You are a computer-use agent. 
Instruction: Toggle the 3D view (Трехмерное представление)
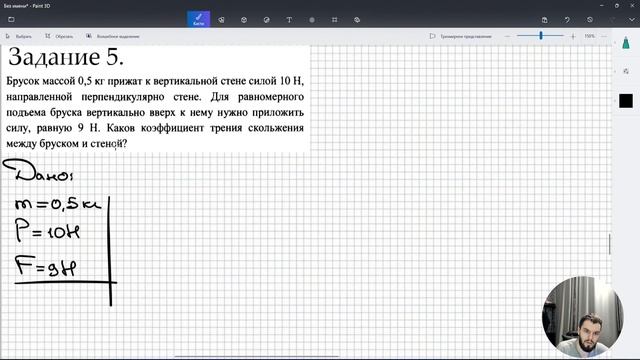[460, 36]
